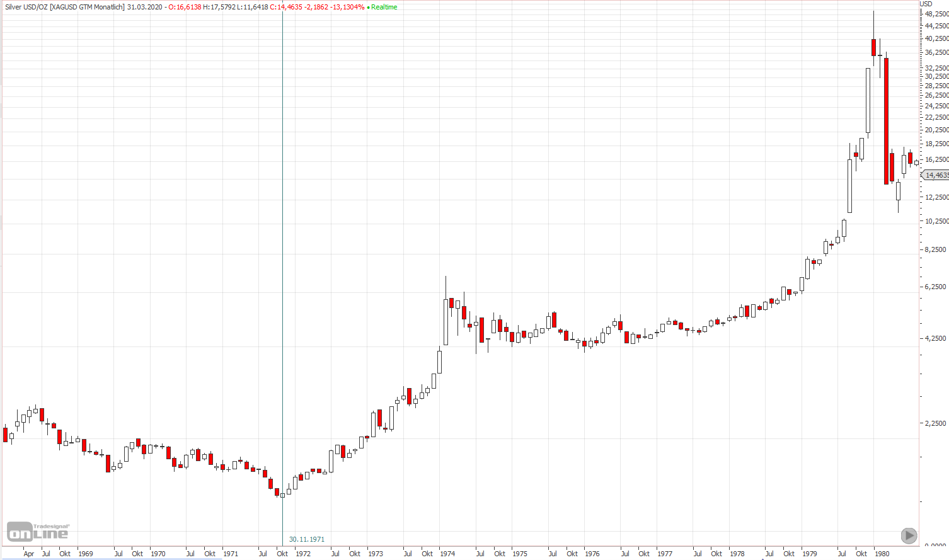
Task: Click the 6,2500 price axis label
Action: (x=935, y=287)
